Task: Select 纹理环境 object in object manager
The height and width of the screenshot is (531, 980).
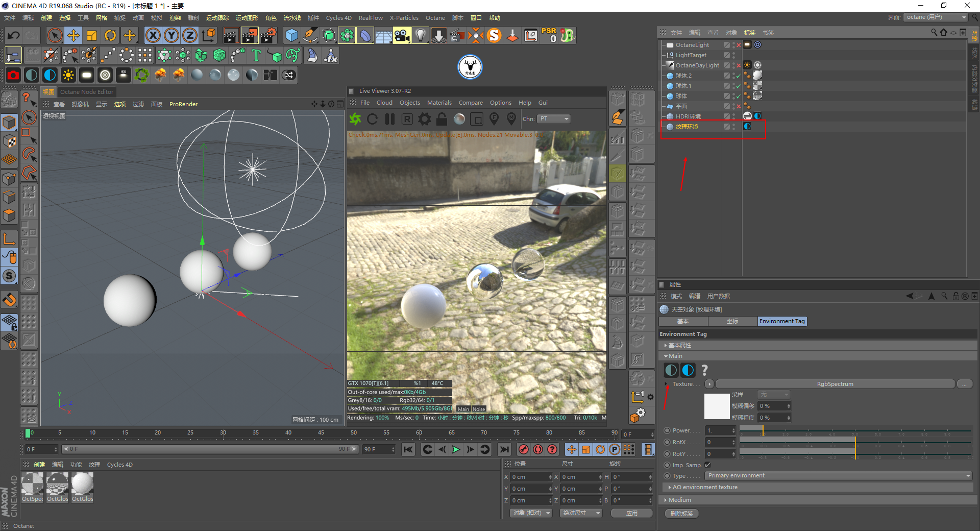Action: point(687,127)
